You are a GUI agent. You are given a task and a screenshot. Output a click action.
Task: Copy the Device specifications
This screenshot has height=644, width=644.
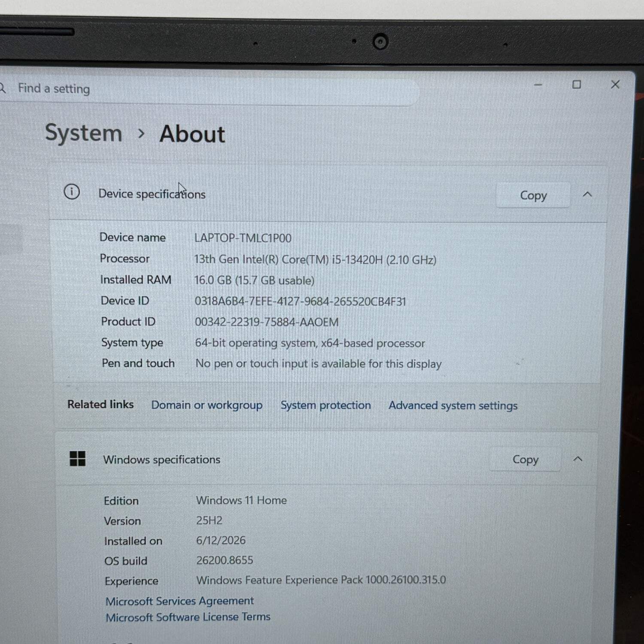tap(533, 195)
